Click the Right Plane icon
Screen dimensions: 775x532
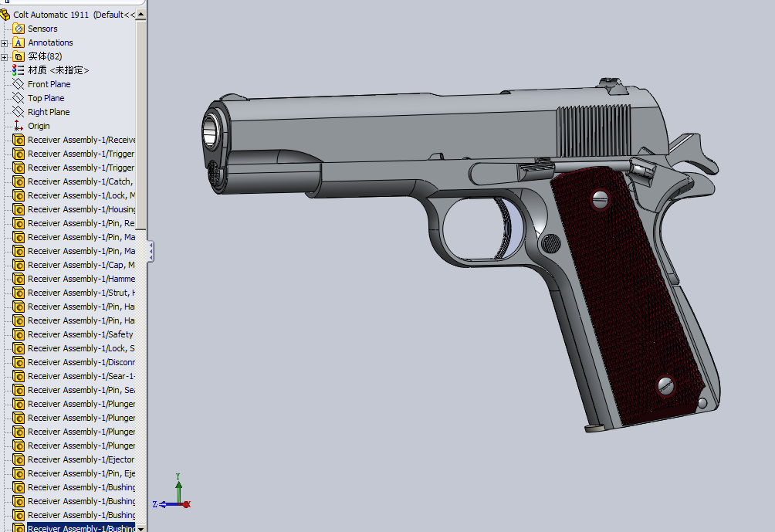coord(19,112)
